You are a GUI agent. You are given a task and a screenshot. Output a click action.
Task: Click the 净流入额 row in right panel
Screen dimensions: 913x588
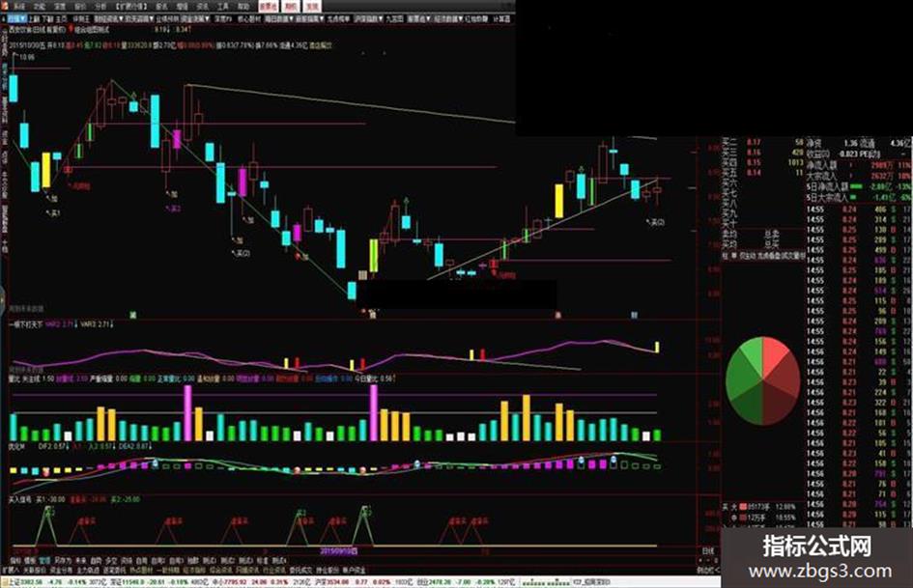point(859,165)
